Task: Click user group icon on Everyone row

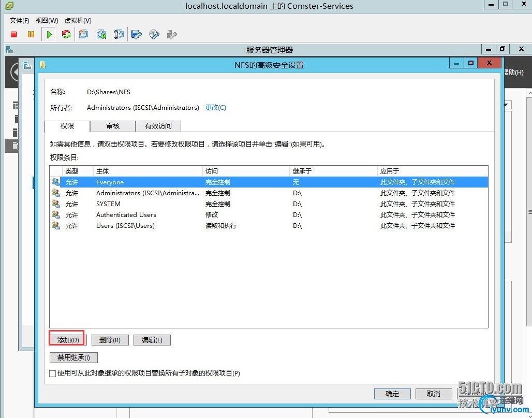Action: pos(56,182)
